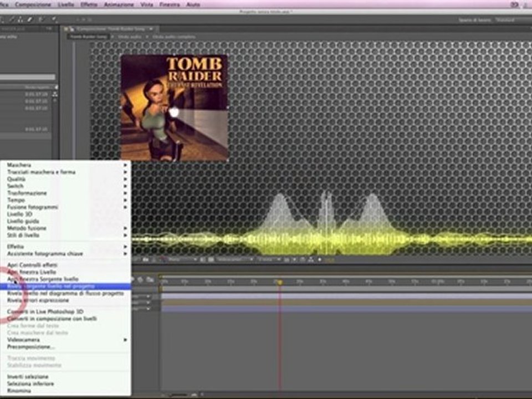Toggle region of interest icon below viewer

[x=203, y=259]
